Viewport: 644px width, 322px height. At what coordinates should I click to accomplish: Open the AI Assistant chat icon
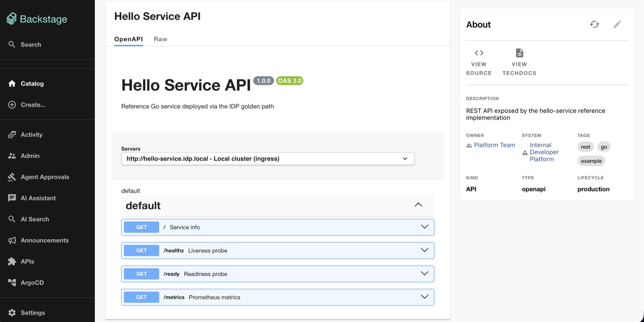pos(12,198)
